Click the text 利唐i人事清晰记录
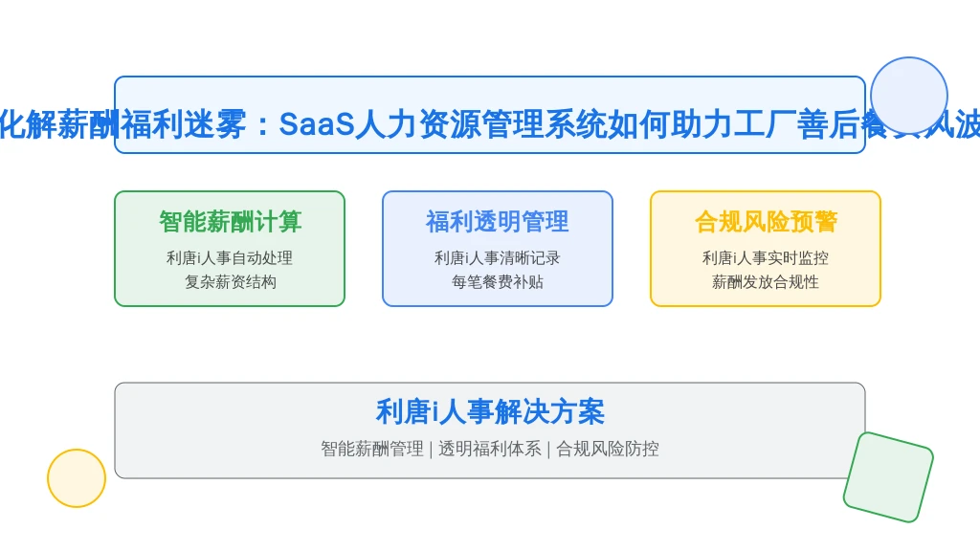Viewport: 980px width, 551px height. tap(498, 258)
